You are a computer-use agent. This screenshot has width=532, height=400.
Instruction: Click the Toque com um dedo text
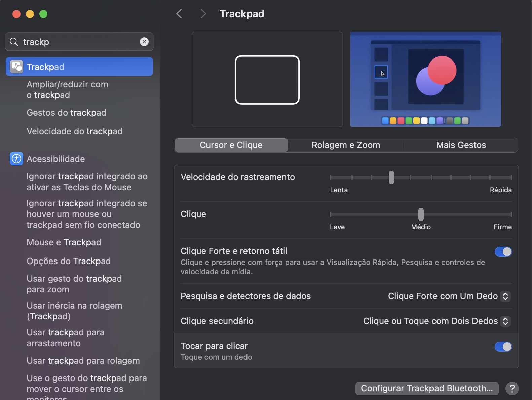216,357
